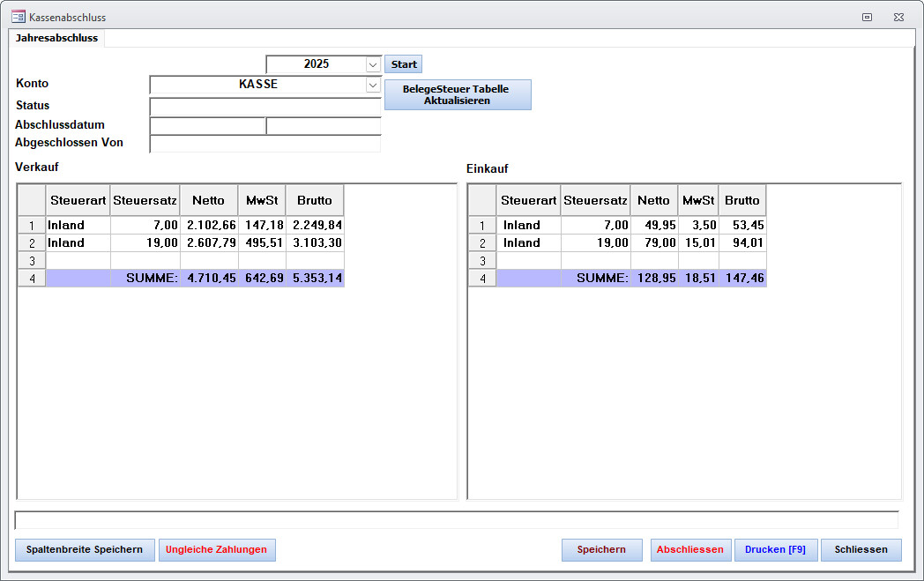Click into the Status input field

[x=265, y=106]
